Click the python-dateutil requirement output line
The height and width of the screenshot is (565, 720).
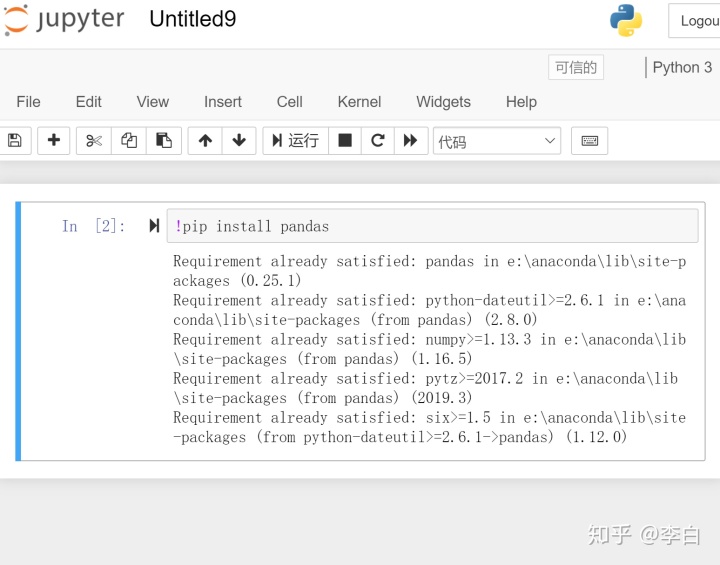tap(429, 310)
